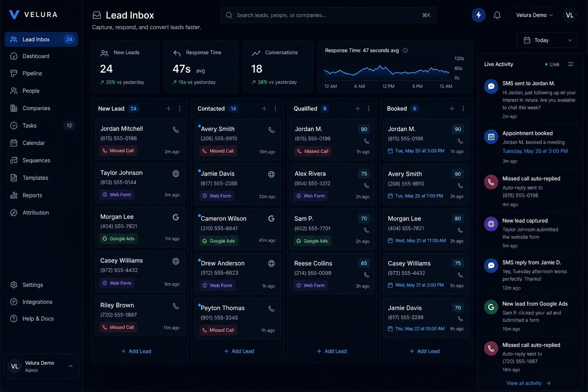This screenshot has height=392, width=588.
Task: Click phone icon on Riley Brown card
Action: tap(176, 306)
